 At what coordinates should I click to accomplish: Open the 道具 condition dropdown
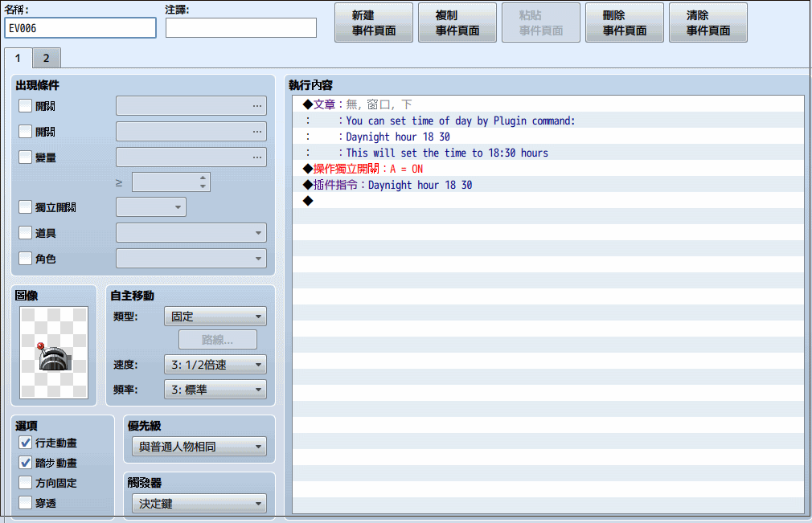pos(191,233)
